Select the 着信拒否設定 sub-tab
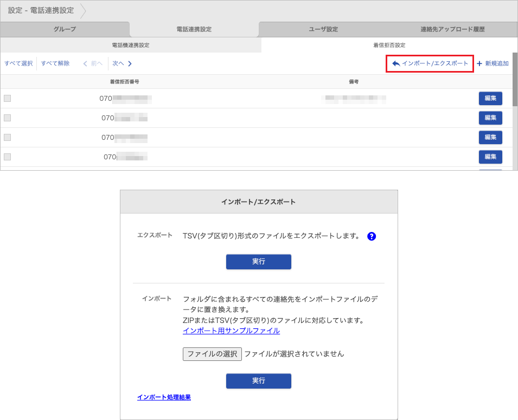Viewport: 518px width, 420px height. click(389, 45)
